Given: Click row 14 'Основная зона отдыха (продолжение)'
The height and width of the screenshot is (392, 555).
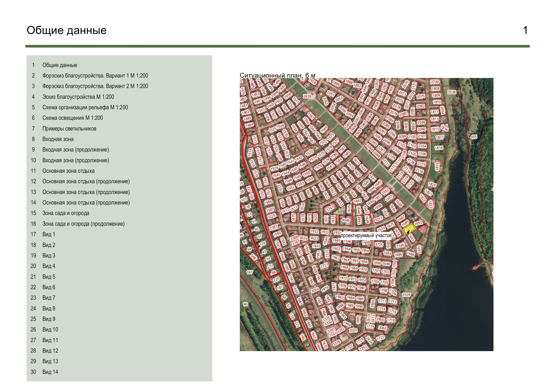Looking at the screenshot, I should coord(86,203).
